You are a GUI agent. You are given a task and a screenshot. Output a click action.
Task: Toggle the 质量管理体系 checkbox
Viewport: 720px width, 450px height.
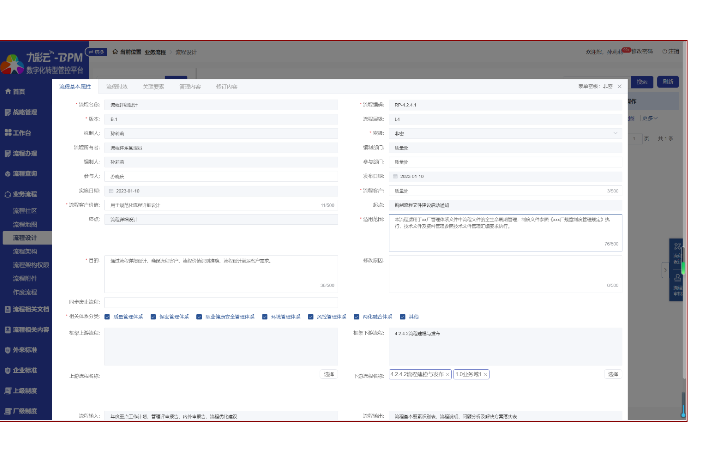point(107,316)
